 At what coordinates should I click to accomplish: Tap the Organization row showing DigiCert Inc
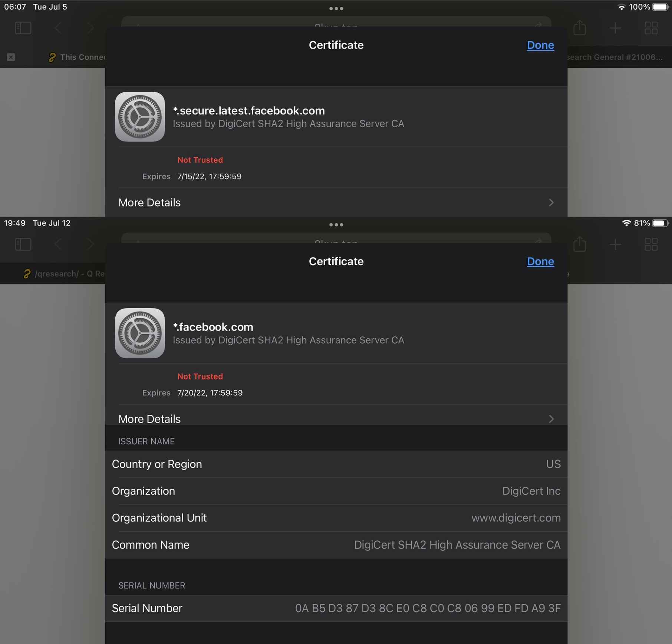(336, 491)
